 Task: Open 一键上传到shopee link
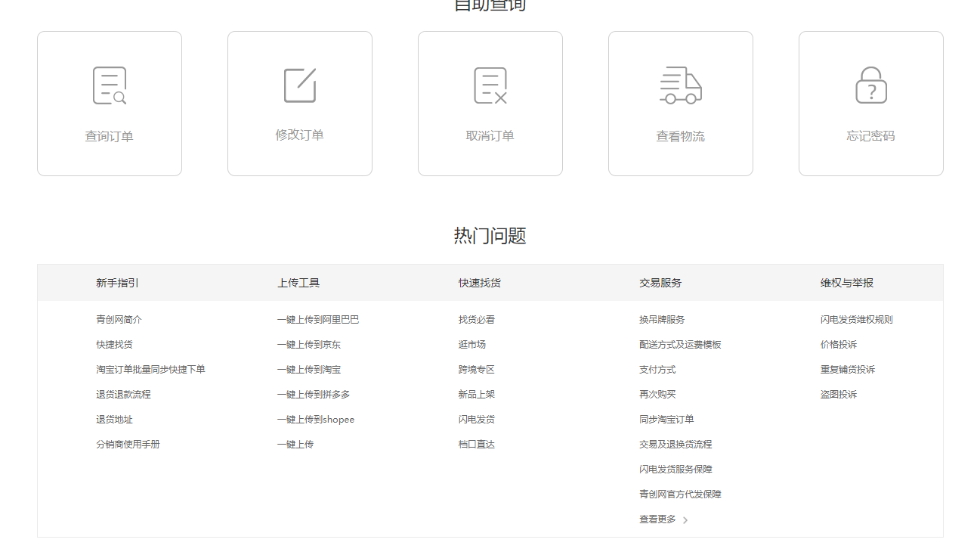pyautogui.click(x=316, y=420)
